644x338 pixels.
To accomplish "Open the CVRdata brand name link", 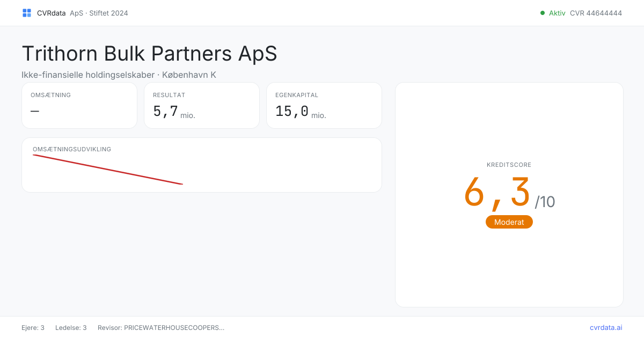I will [x=52, y=13].
